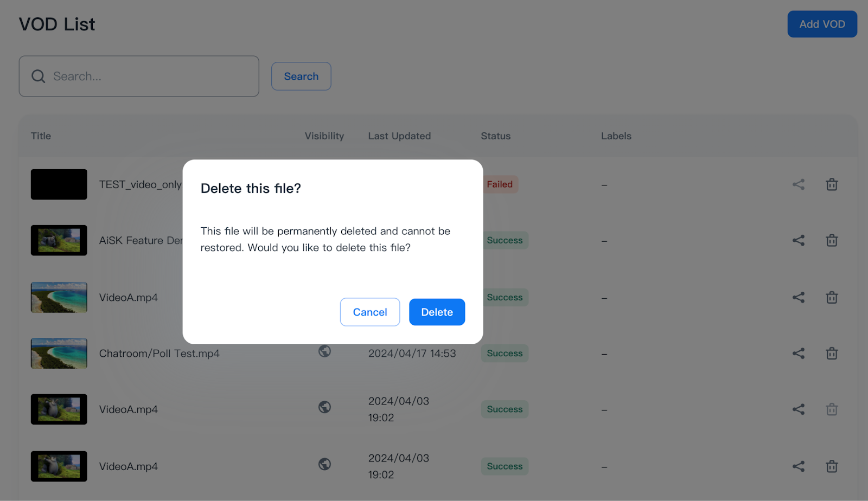The height and width of the screenshot is (501, 868).
Task: Click the Last Updated column header
Action: click(x=399, y=136)
